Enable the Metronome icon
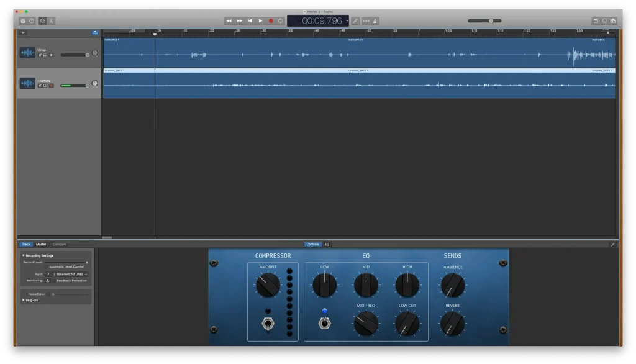 coord(375,20)
